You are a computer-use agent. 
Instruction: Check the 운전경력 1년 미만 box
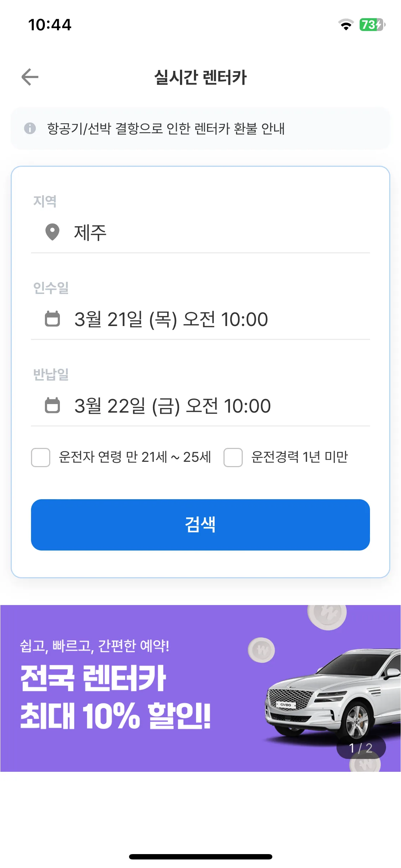[233, 458]
